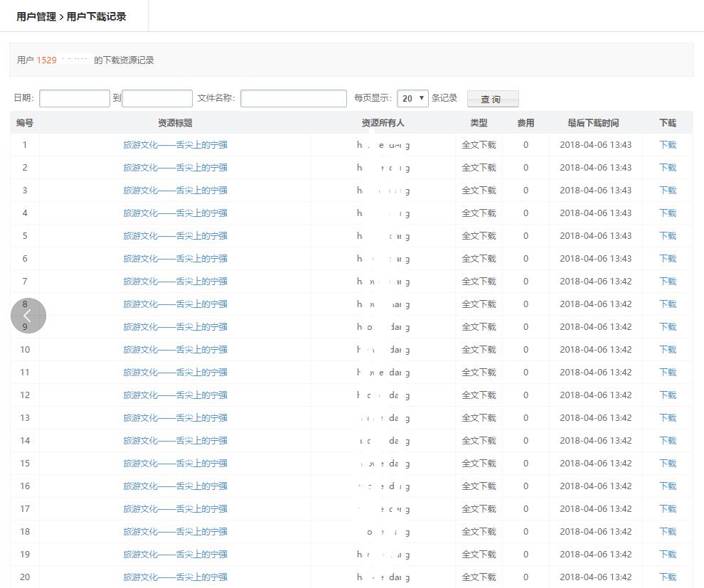Focus the end date input after 到
Viewport: 704px width, 588px height.
point(157,98)
